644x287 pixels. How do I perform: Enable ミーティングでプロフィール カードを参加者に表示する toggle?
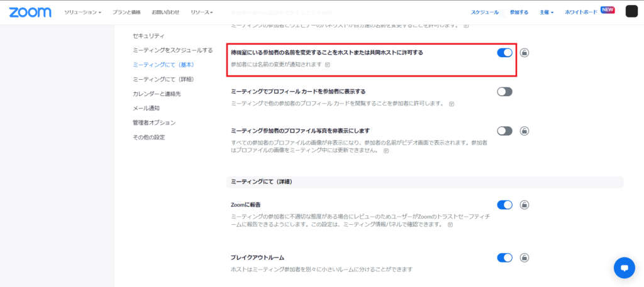(x=504, y=92)
